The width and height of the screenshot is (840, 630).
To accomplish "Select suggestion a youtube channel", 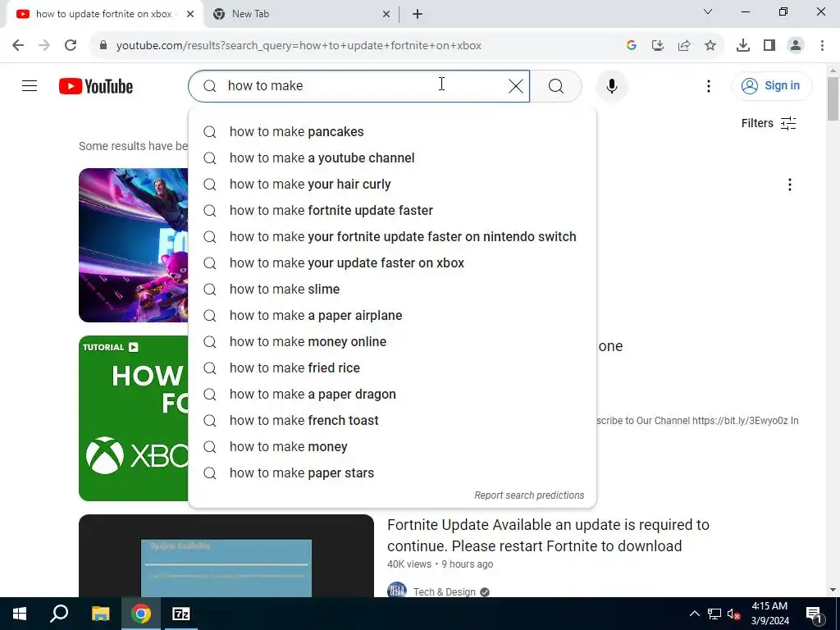I will 392,158.
